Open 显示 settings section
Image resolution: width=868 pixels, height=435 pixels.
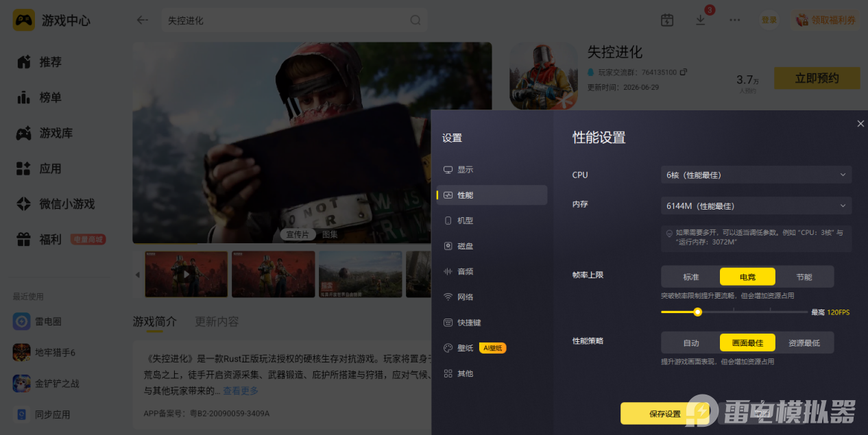pyautogui.click(x=492, y=169)
